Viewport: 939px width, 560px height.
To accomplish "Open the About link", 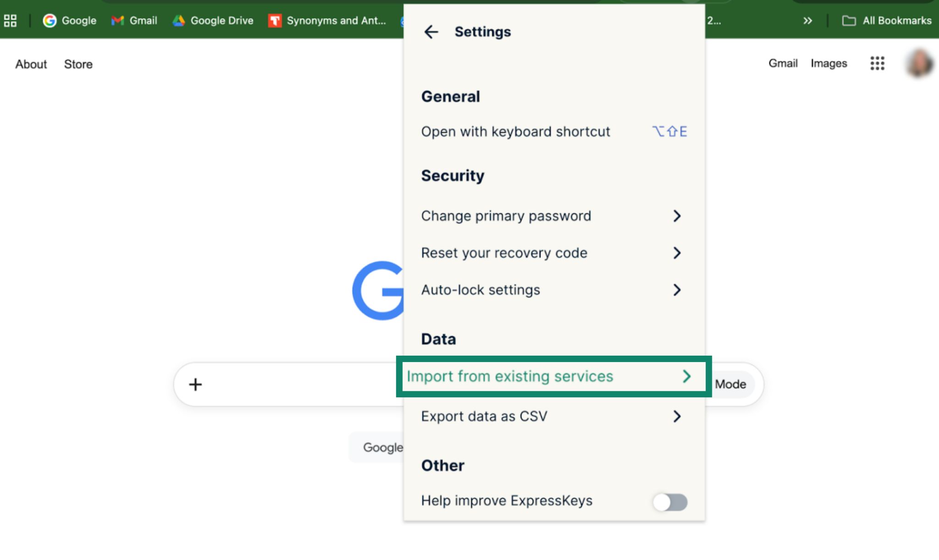I will pyautogui.click(x=31, y=64).
